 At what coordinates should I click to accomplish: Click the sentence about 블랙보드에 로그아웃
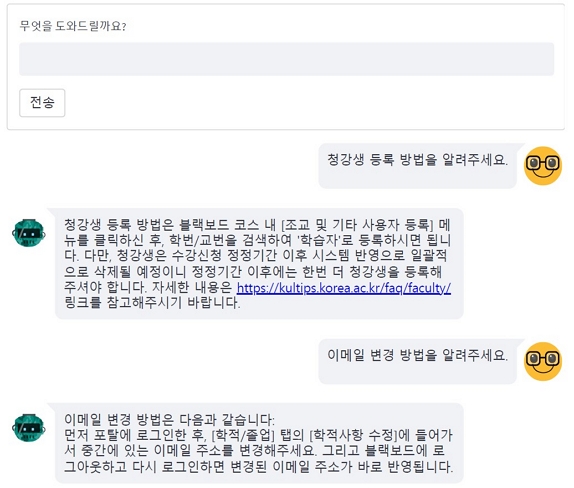click(259, 458)
